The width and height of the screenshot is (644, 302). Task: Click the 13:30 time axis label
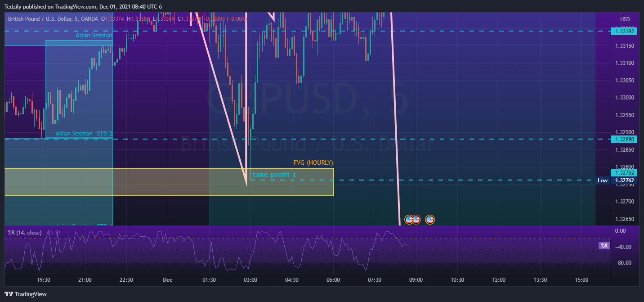(540, 280)
